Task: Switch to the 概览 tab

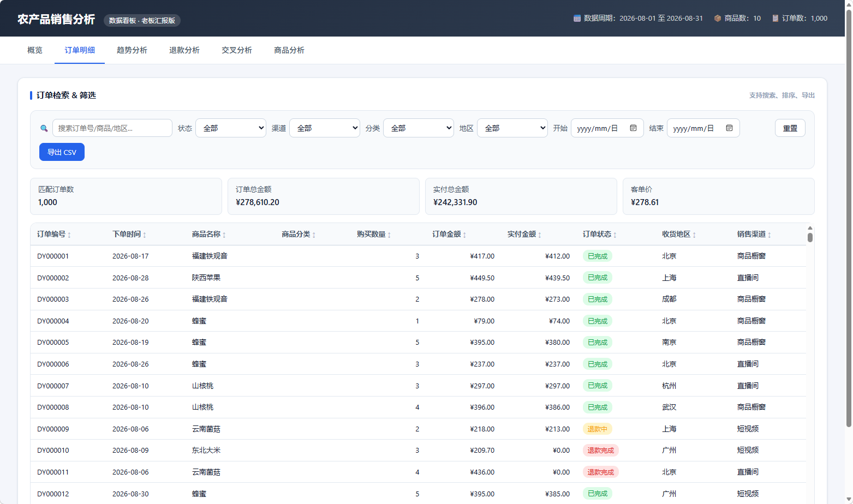Action: (x=35, y=50)
